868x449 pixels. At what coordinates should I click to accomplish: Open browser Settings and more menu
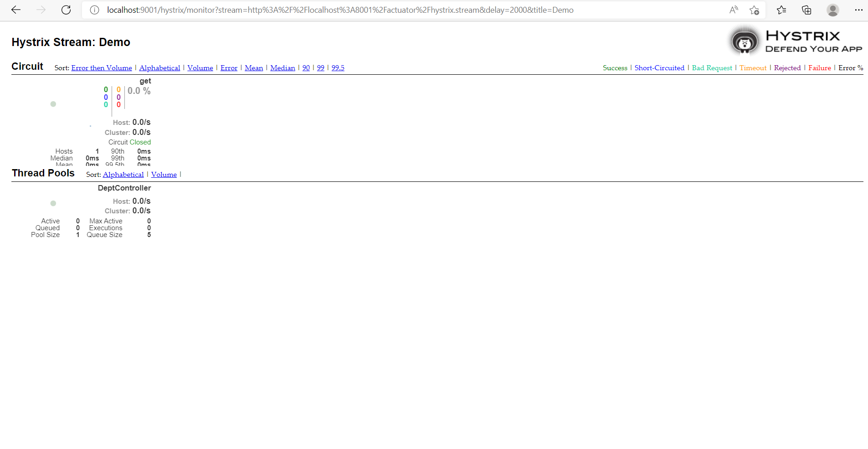[858, 10]
